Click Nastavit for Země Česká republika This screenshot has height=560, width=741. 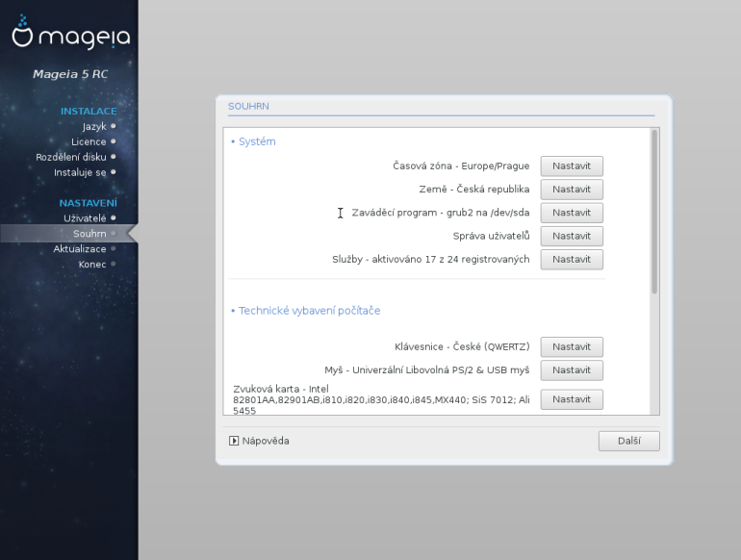572,189
